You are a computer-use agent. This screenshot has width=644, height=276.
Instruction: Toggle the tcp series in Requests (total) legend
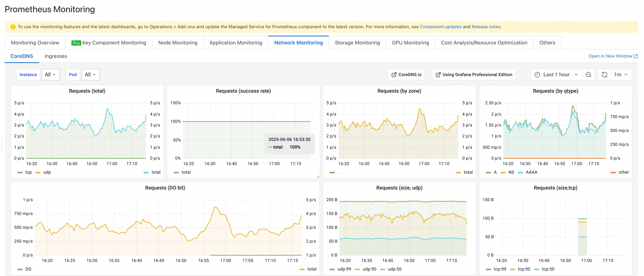click(25, 172)
